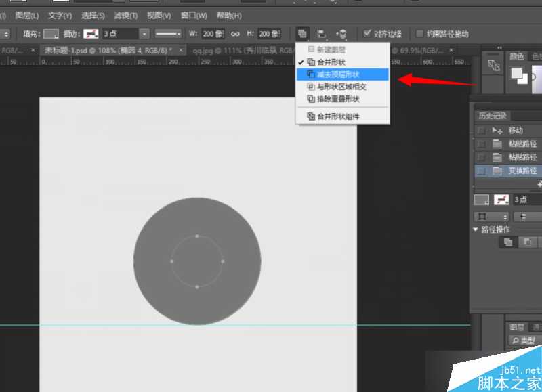542x392 pixels.
Task: Open the stroke width 3点 dropdown
Action: pos(144,33)
